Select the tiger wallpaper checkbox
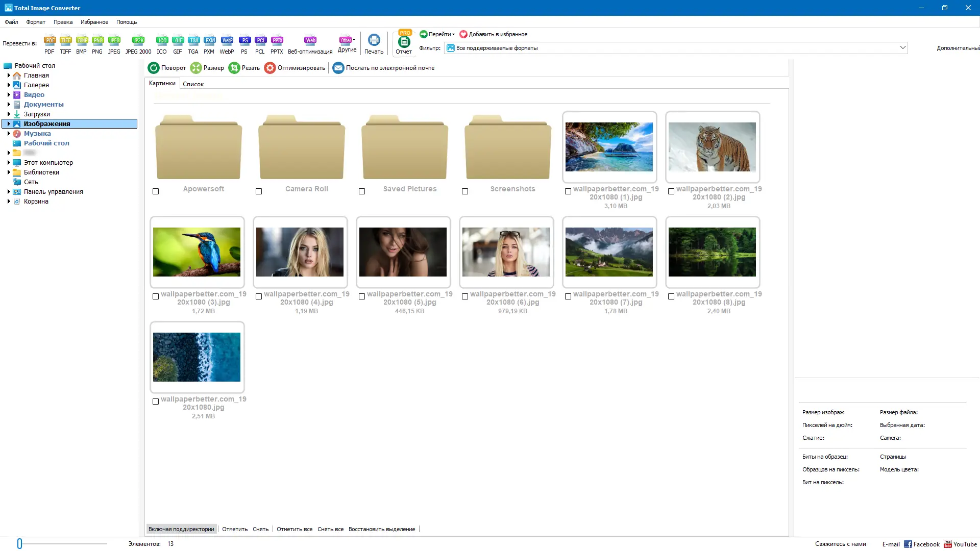The height and width of the screenshot is (551, 980). click(x=671, y=191)
